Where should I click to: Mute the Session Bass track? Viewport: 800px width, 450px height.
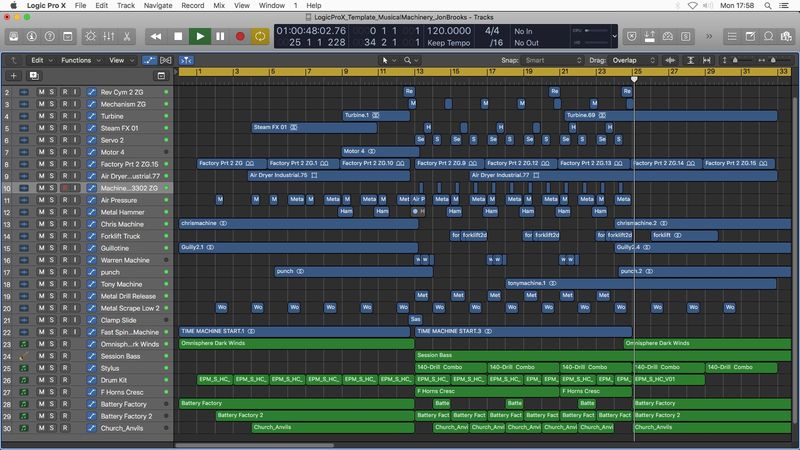(x=41, y=356)
